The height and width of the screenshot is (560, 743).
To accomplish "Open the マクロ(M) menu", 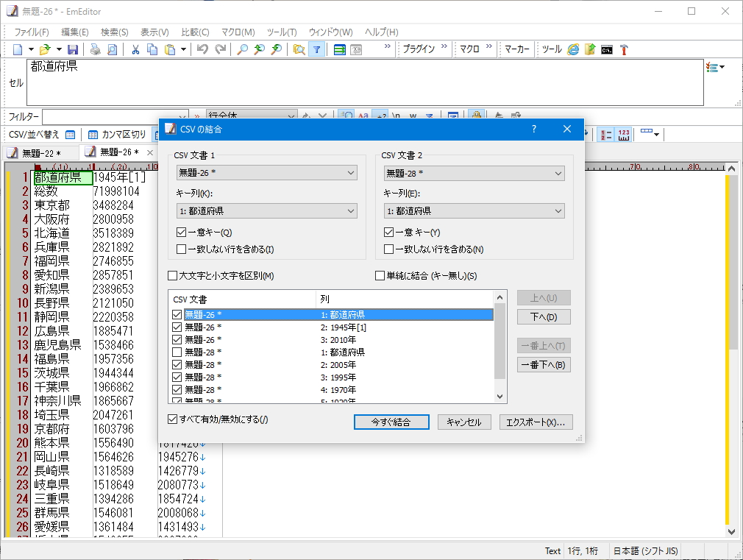I will (x=237, y=31).
